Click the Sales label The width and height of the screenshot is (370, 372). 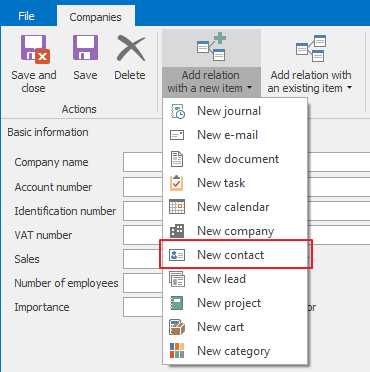point(27,259)
